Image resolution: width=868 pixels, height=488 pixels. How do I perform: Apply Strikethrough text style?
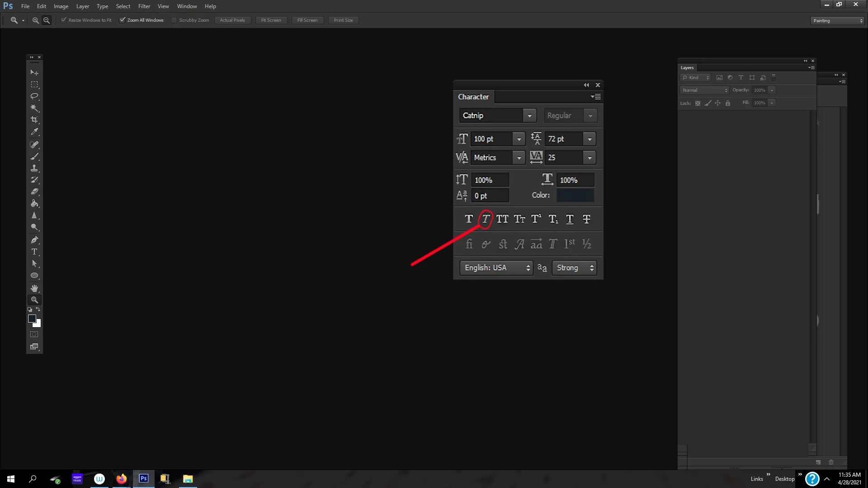[586, 219]
